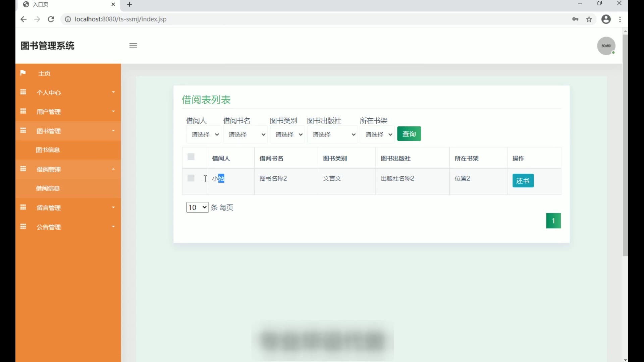
Task: Click the user avatar in header
Action: click(x=606, y=46)
